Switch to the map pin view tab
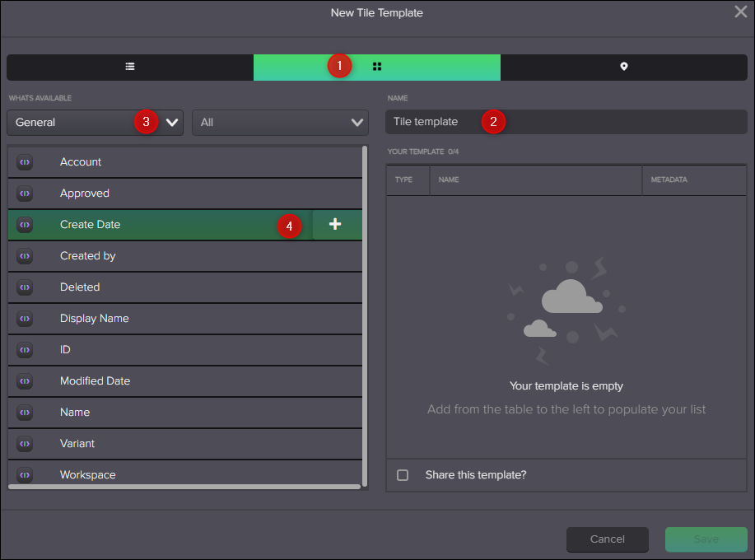 [623, 66]
